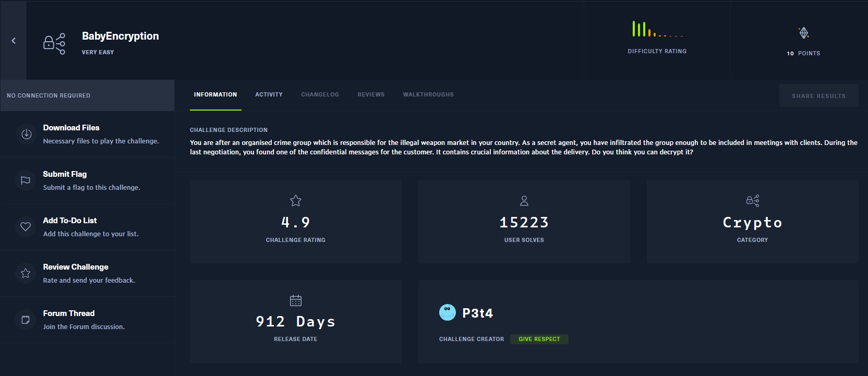Click the points diamond icon
The height and width of the screenshot is (376, 868).
[804, 33]
